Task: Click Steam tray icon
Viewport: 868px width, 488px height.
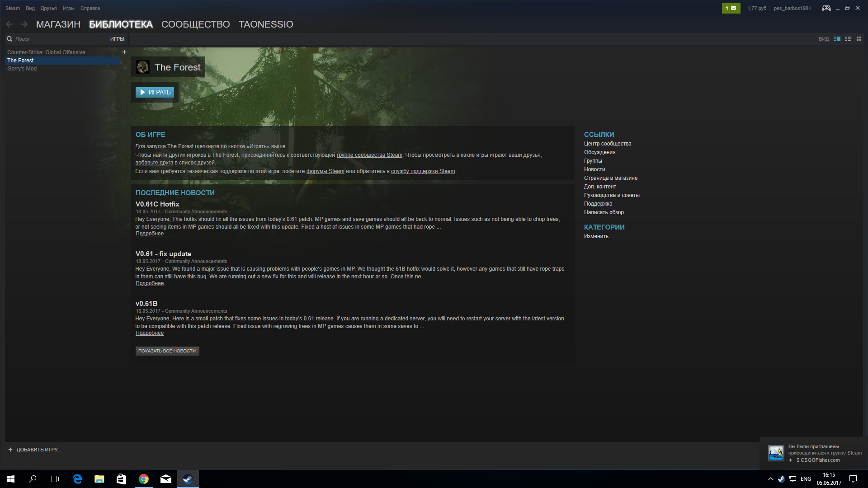Action: pos(781,479)
